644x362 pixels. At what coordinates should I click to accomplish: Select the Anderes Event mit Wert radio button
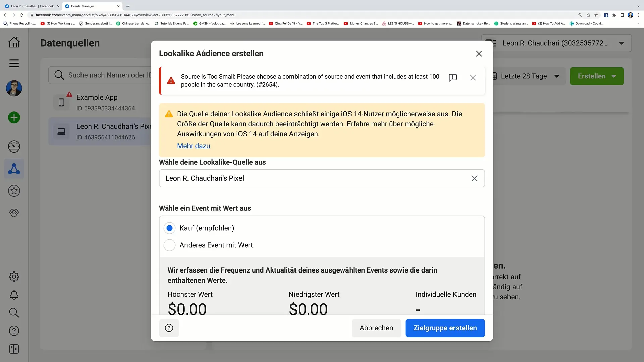[169, 245]
